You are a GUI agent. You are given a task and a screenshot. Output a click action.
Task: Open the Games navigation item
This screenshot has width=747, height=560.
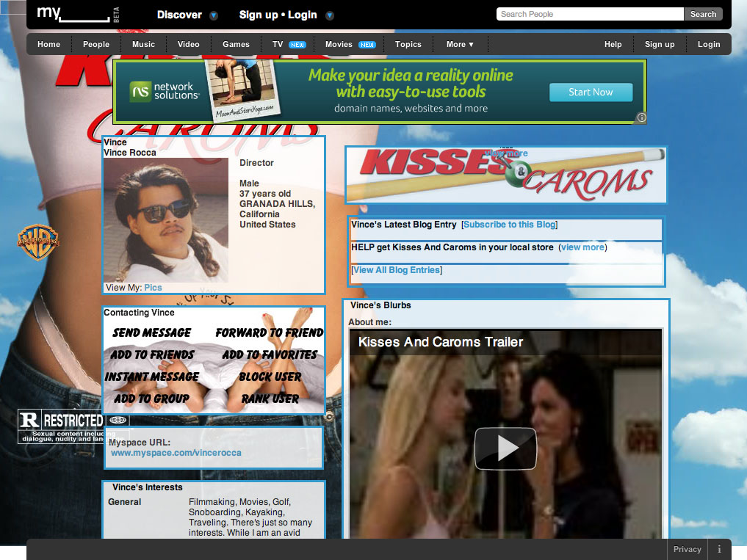click(236, 44)
